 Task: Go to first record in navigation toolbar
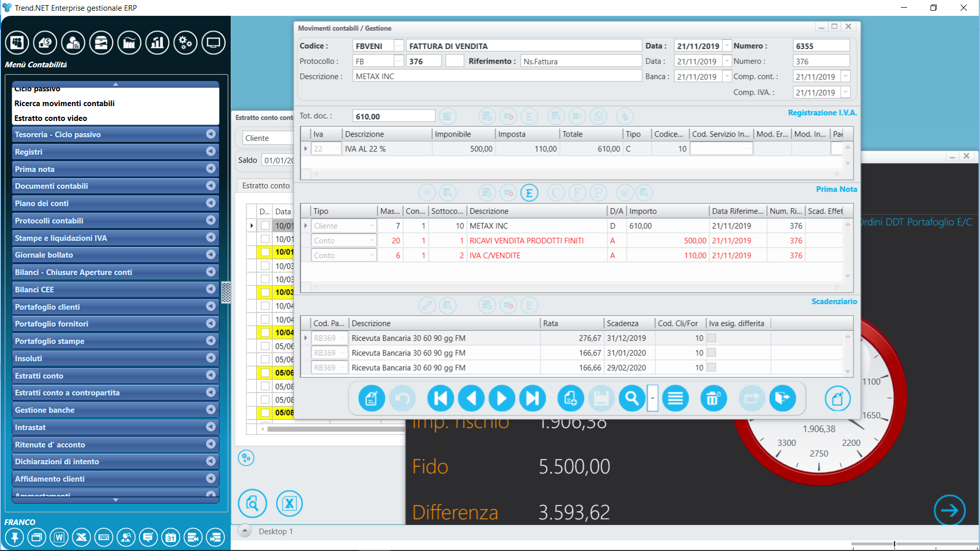pyautogui.click(x=440, y=398)
